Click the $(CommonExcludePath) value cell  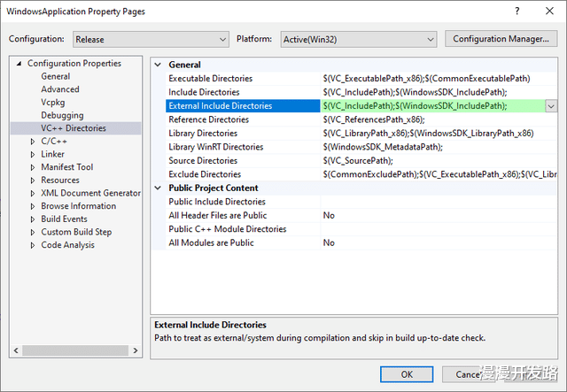point(439,174)
